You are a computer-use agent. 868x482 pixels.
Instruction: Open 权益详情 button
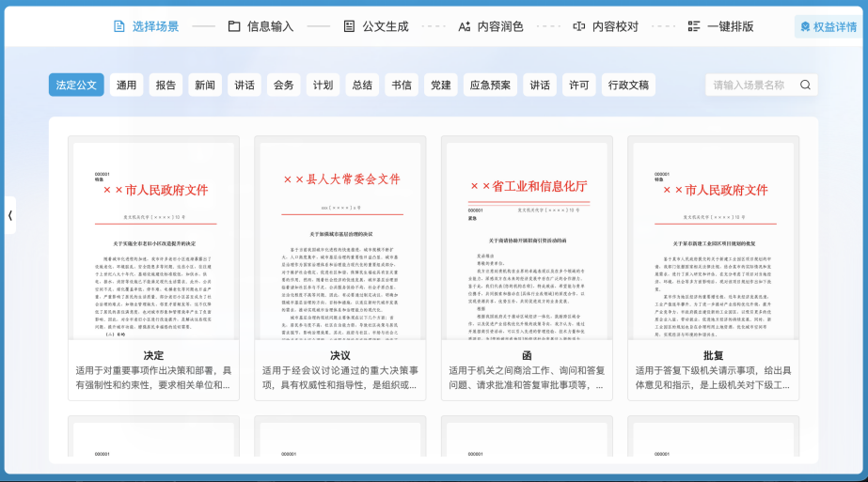click(829, 26)
